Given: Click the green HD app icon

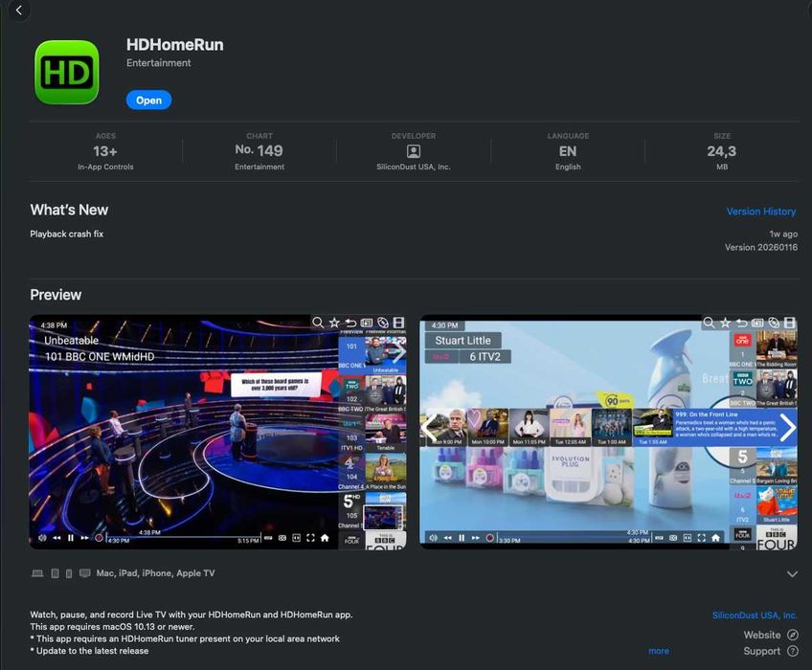Looking at the screenshot, I should (67, 73).
